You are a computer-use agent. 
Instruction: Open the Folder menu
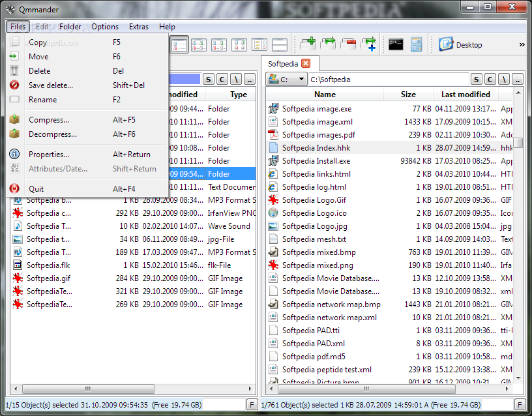[x=70, y=27]
